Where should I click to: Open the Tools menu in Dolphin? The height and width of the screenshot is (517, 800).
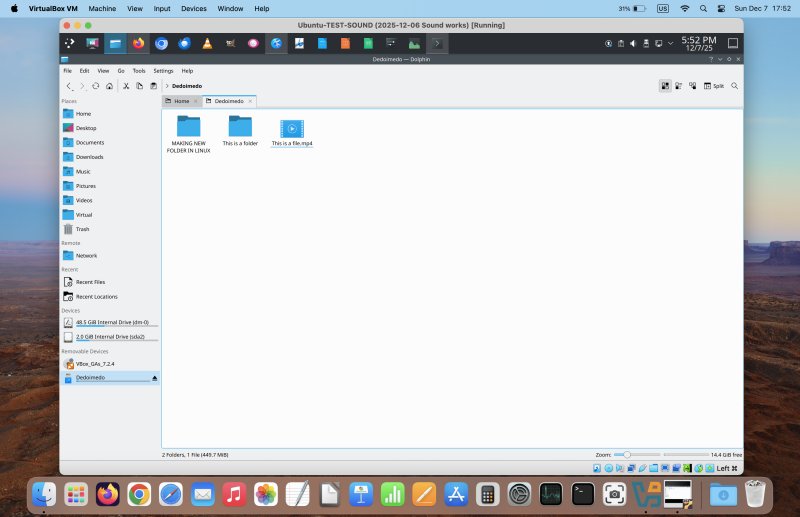tap(139, 71)
